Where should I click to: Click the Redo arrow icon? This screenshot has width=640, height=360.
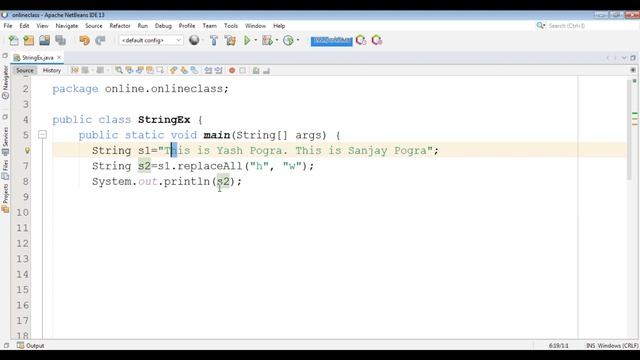click(x=100, y=40)
